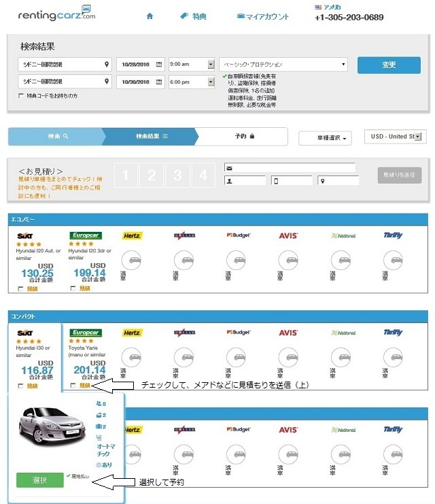Click the オートマチック transmission icon
435x504 pixels.
[99, 438]
